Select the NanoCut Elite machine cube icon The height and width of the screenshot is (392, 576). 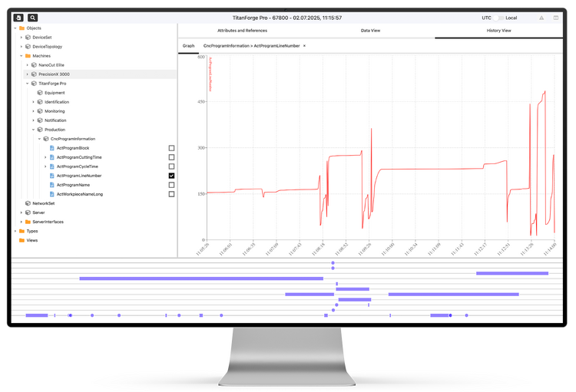click(34, 65)
